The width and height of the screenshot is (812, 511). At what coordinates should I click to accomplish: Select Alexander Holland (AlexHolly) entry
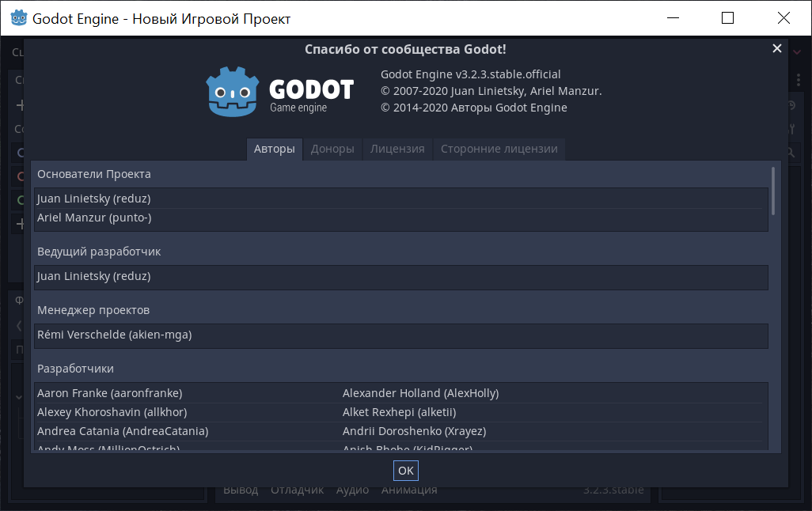click(420, 393)
